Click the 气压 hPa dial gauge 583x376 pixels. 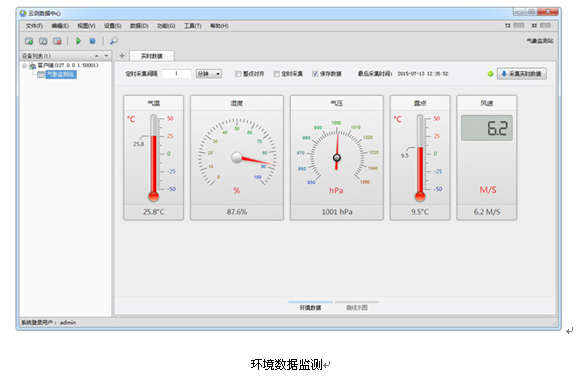pos(336,157)
